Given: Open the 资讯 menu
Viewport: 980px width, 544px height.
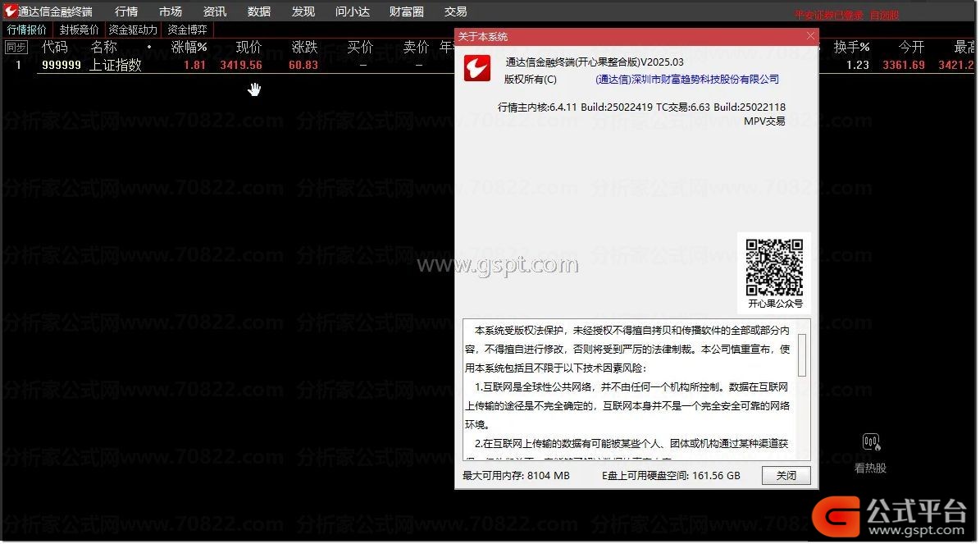Looking at the screenshot, I should point(214,11).
